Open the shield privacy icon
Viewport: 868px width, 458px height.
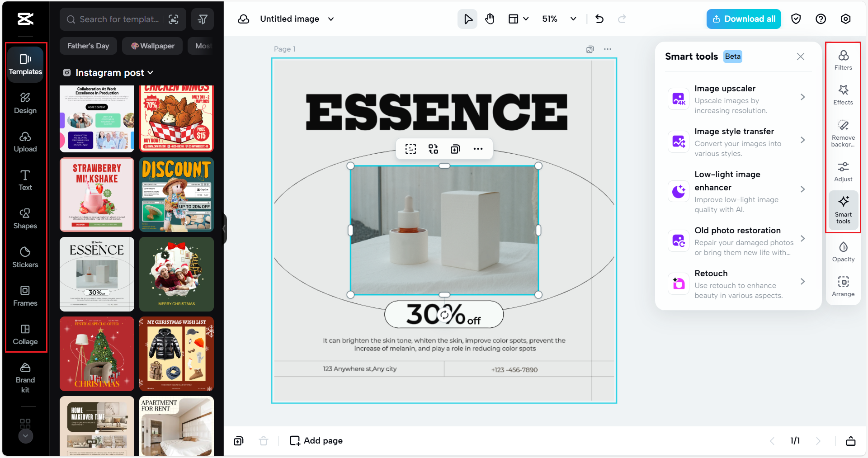point(796,19)
